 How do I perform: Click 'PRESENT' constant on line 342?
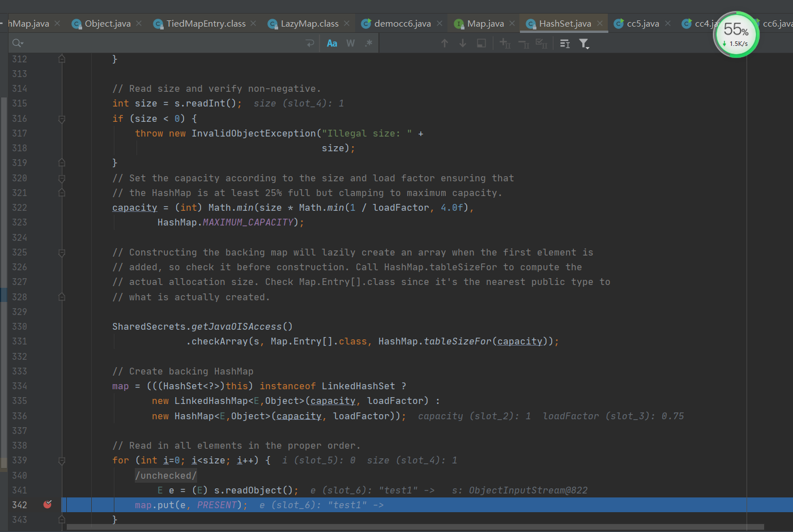217,505
